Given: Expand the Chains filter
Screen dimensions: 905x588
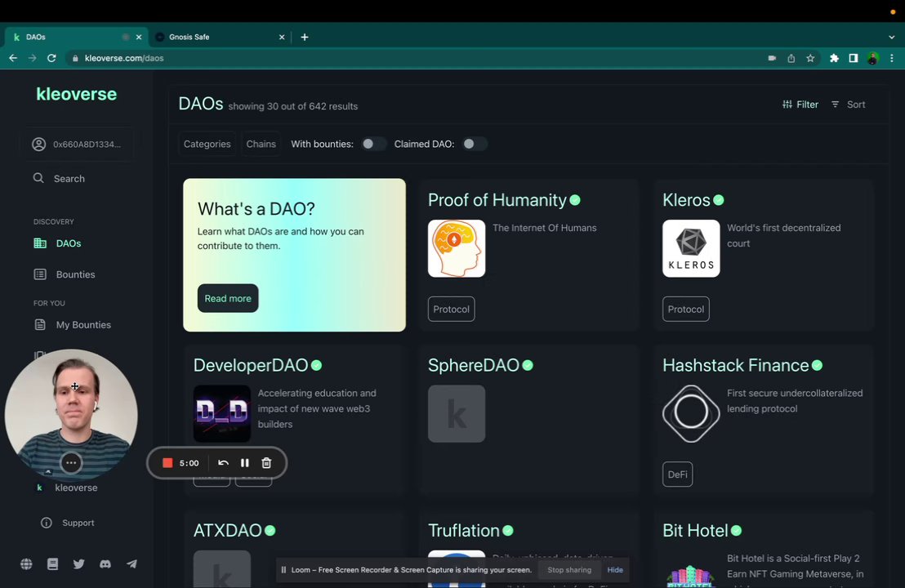Looking at the screenshot, I should coord(261,145).
